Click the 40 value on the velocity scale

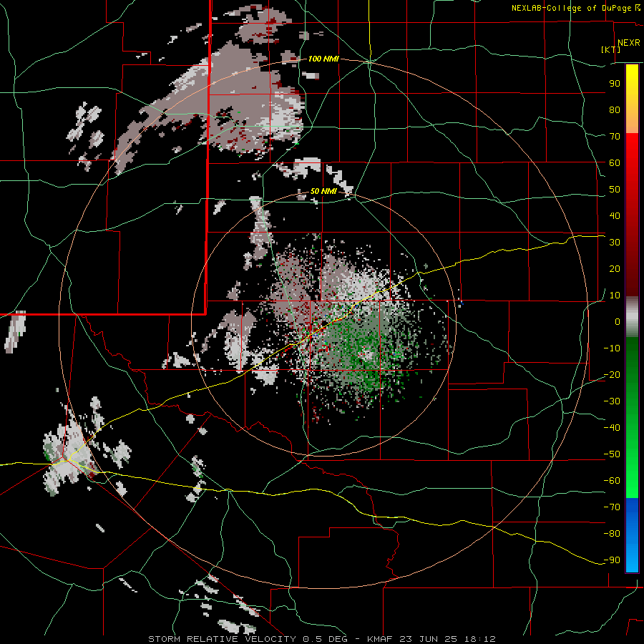click(615, 215)
